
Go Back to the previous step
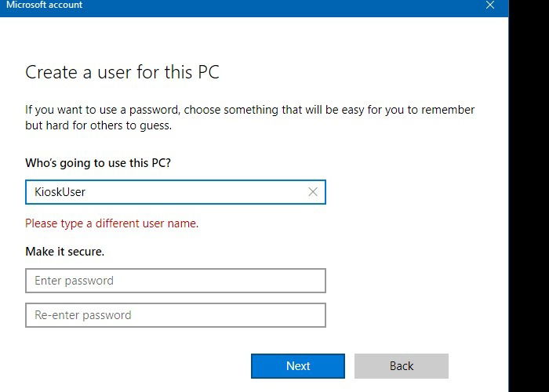[402, 366]
